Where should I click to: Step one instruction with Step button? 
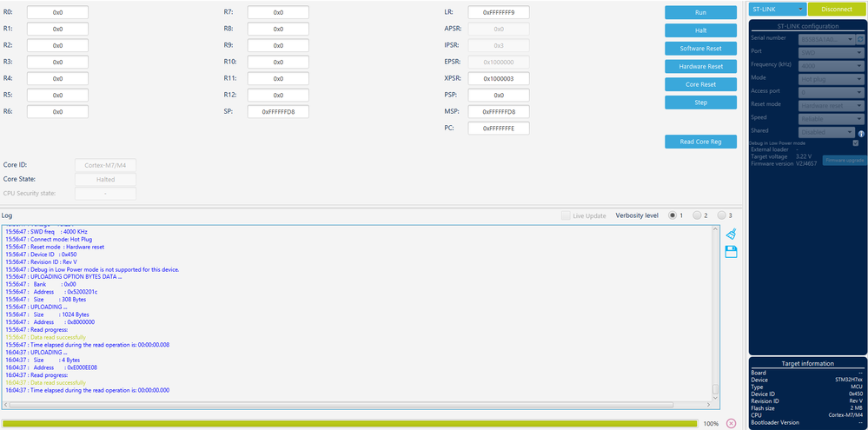click(x=700, y=103)
